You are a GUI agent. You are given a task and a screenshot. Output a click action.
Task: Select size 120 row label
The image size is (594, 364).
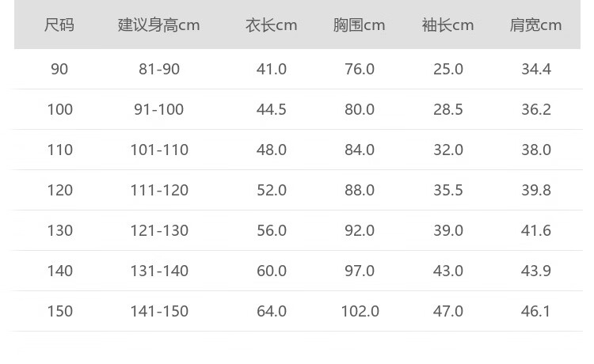point(60,190)
